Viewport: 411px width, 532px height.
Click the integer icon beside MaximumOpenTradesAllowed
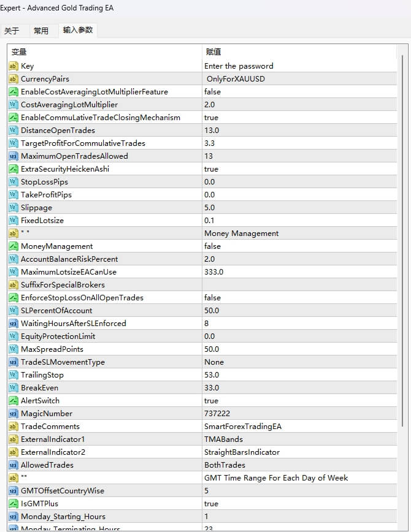pos(13,156)
